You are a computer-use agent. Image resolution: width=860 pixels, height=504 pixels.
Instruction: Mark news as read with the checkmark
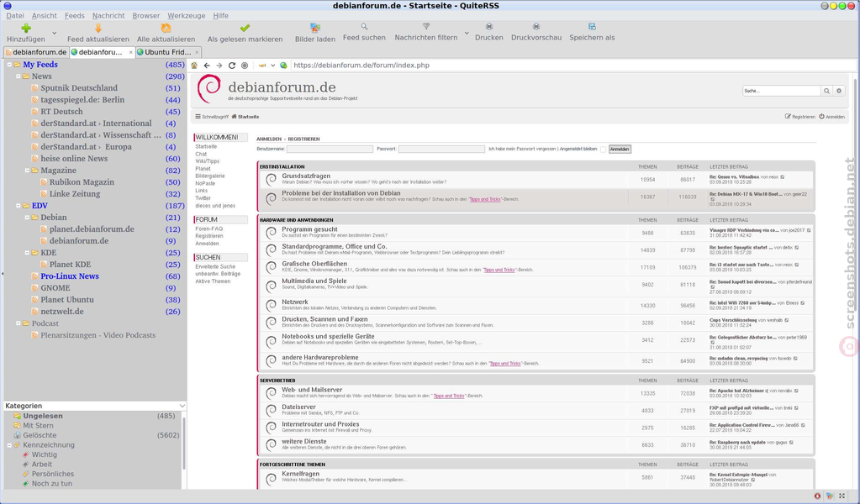click(245, 28)
